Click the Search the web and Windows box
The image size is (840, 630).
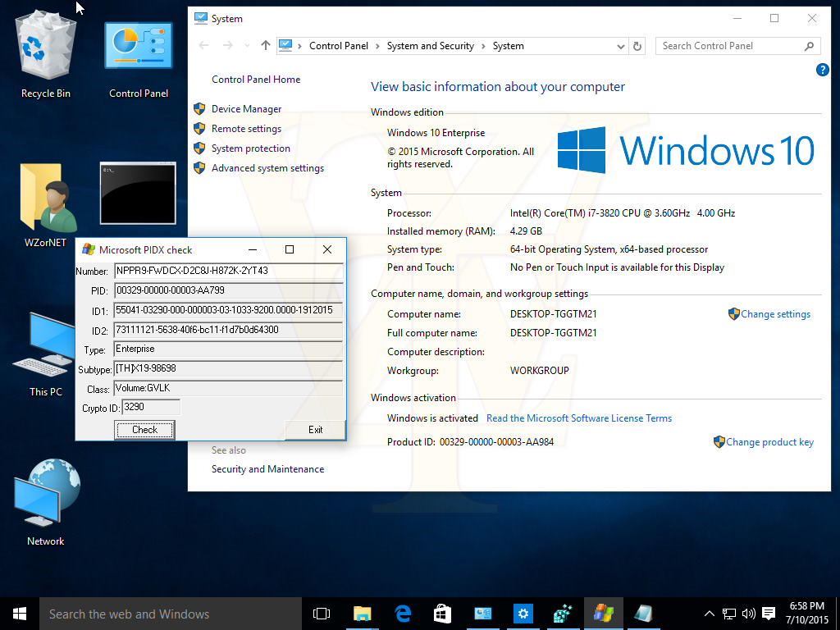tap(171, 614)
